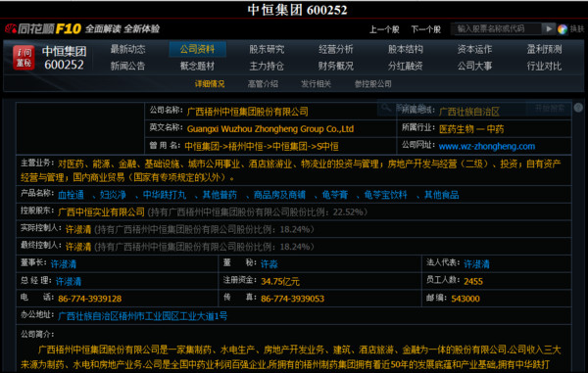Click the colorful skin-change icon
The height and width of the screenshot is (373, 588).
[x=563, y=29]
